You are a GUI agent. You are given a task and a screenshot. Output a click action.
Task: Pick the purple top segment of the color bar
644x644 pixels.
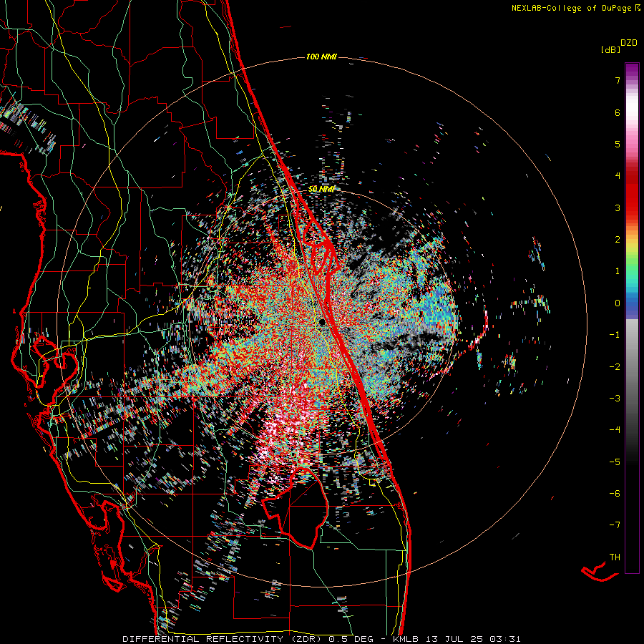(632, 71)
